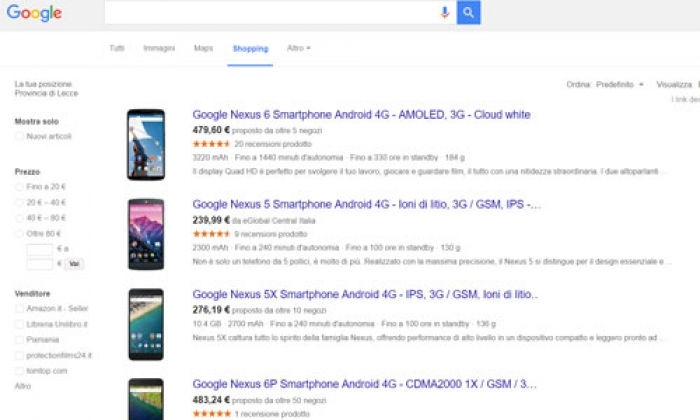Click Provincia di Lecce location text

tap(46, 93)
